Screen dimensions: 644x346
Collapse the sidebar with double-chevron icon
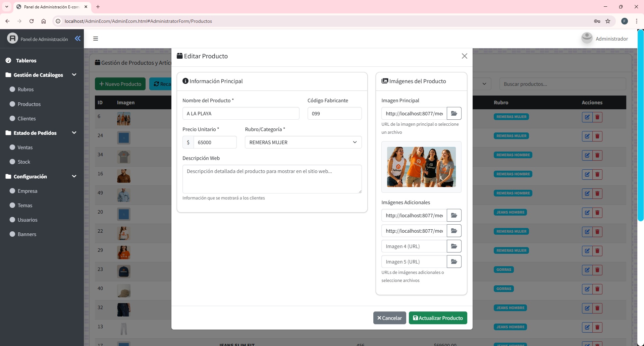pyautogui.click(x=78, y=39)
